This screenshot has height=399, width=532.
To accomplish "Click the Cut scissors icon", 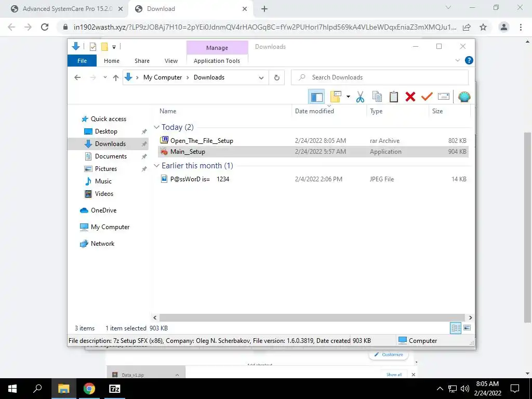I will click(x=361, y=97).
